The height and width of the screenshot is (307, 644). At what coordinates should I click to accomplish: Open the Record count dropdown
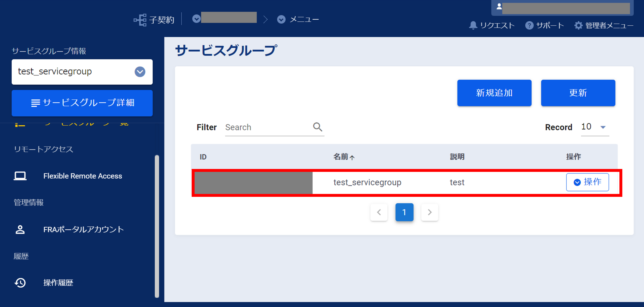tap(603, 127)
